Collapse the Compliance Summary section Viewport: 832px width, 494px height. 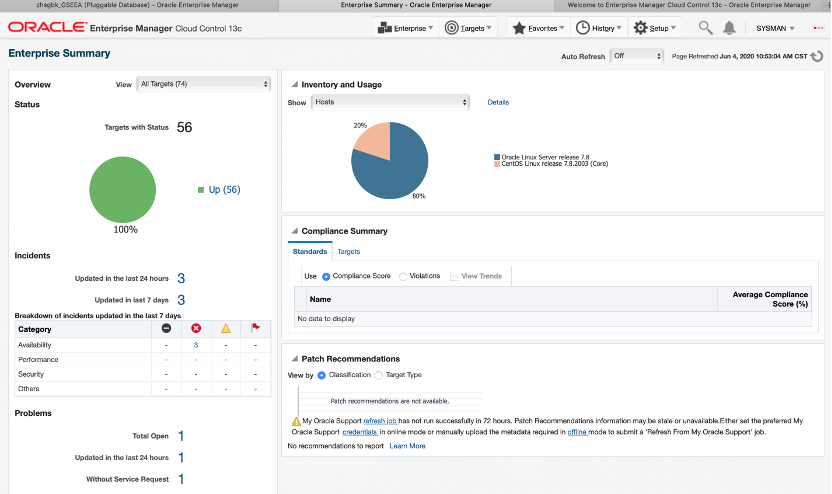click(x=294, y=231)
